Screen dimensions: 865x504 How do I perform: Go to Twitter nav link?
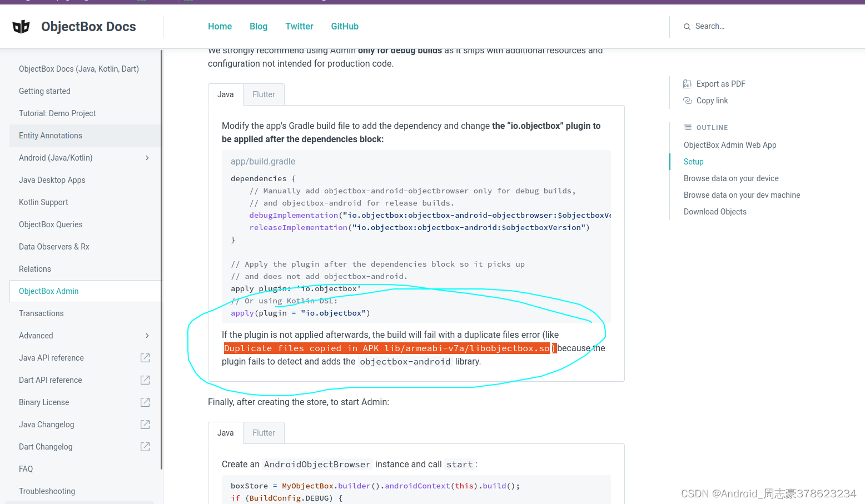299,26
